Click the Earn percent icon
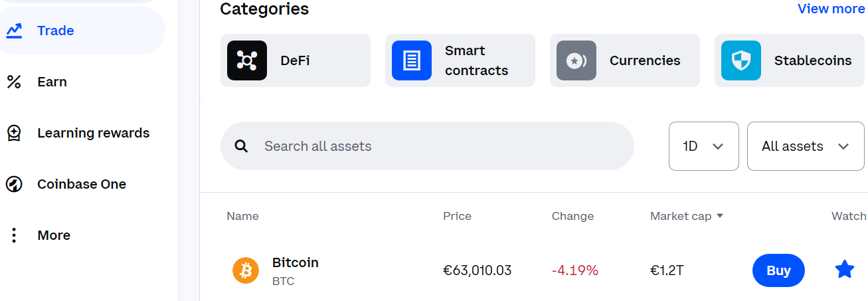The image size is (868, 301). point(14,82)
